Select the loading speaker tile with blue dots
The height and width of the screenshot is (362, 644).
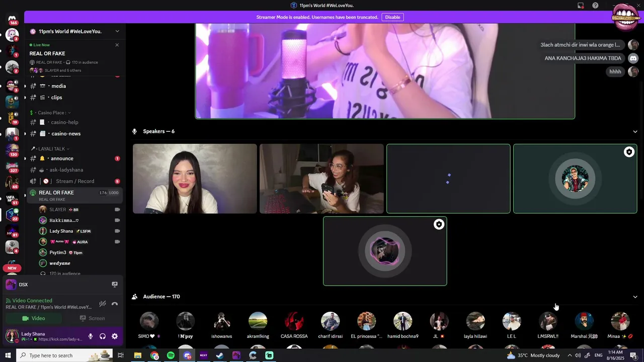pos(448,178)
